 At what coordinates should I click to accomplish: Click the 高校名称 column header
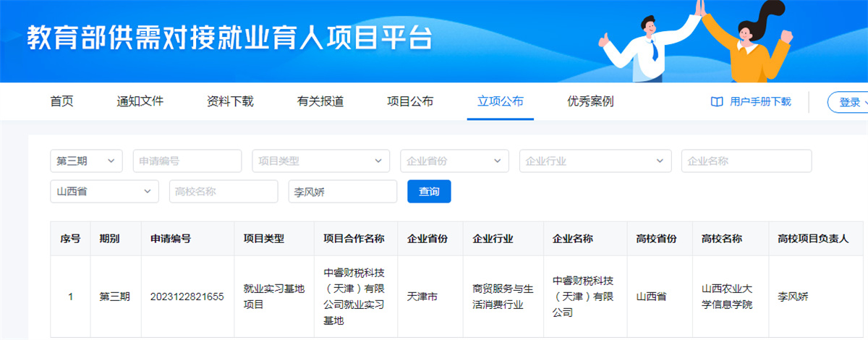pyautogui.click(x=730, y=239)
